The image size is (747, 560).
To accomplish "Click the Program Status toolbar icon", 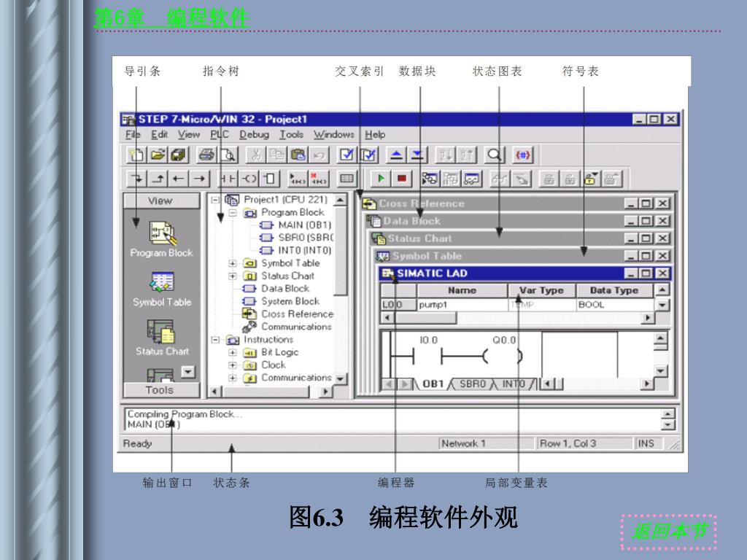I will 430,179.
